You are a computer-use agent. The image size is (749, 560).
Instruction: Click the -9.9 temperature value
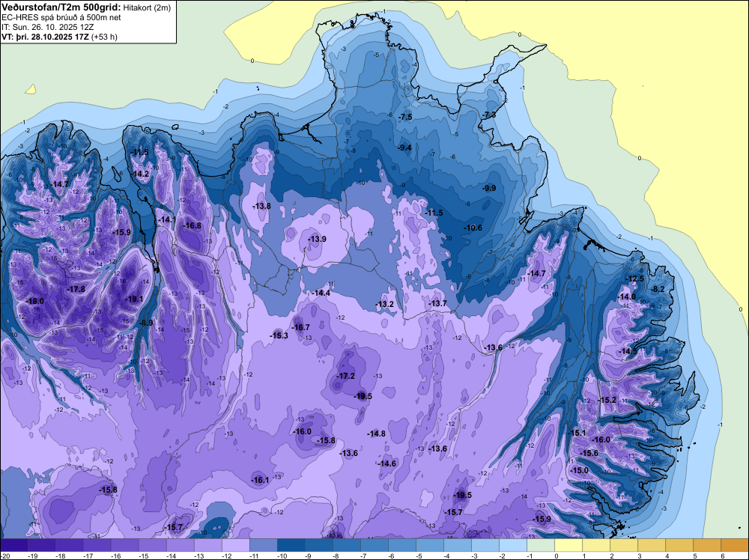pyautogui.click(x=489, y=188)
